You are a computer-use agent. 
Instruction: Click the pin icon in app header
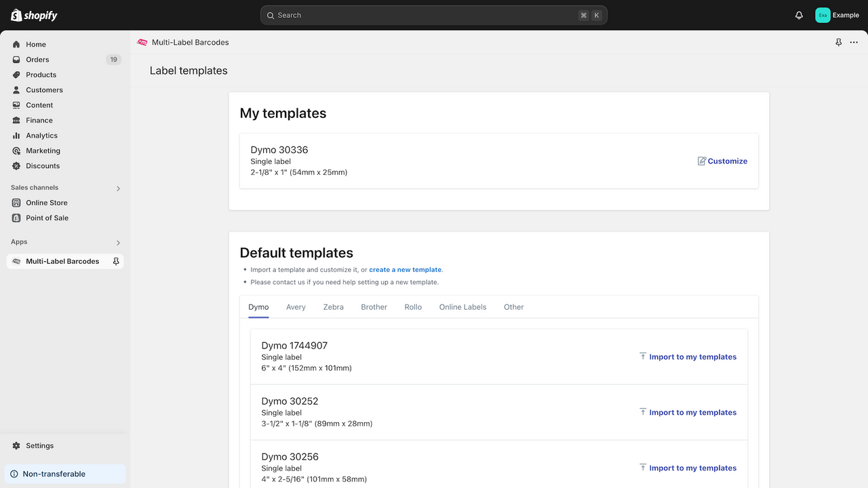click(x=838, y=42)
